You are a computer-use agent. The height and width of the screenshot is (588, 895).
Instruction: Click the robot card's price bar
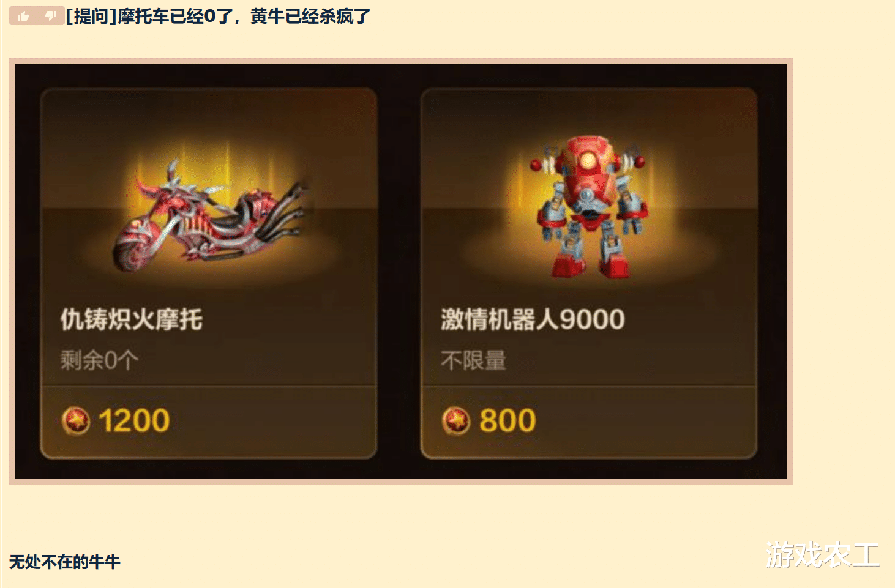coord(589,422)
